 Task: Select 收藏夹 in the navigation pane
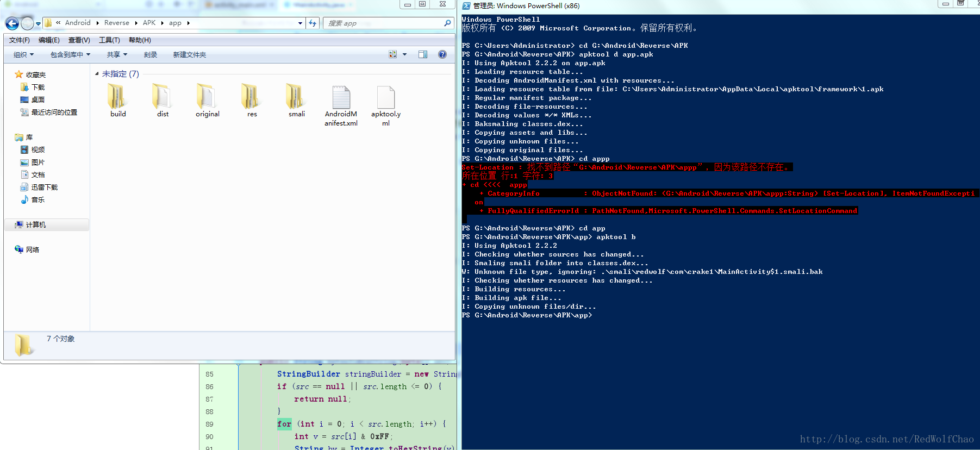coord(36,75)
